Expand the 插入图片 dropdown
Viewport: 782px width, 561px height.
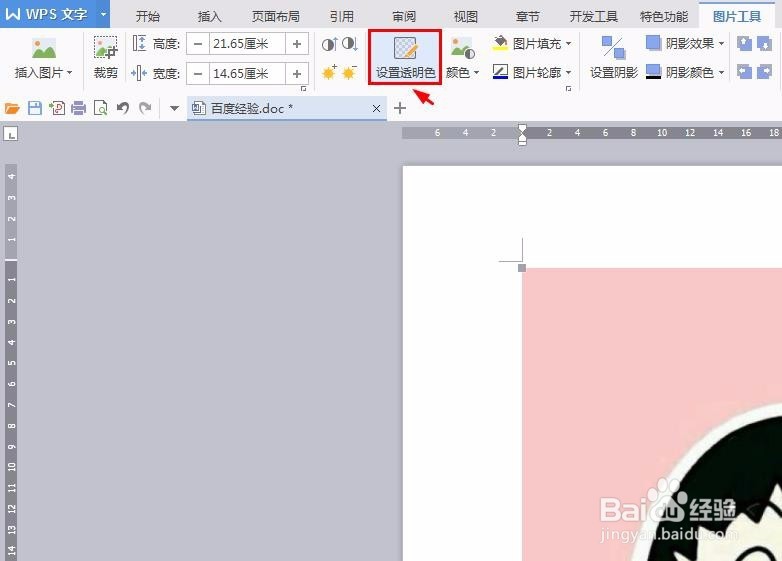(x=69, y=73)
